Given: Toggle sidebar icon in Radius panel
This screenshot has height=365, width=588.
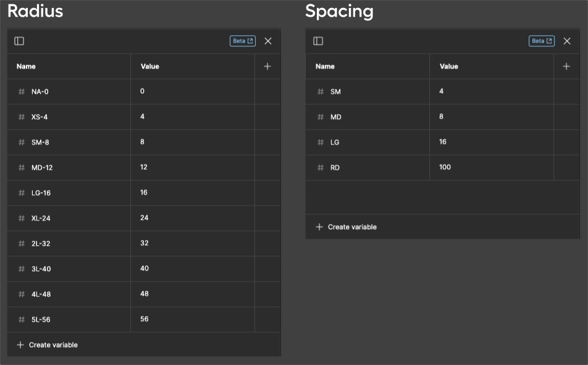Looking at the screenshot, I should pos(19,41).
